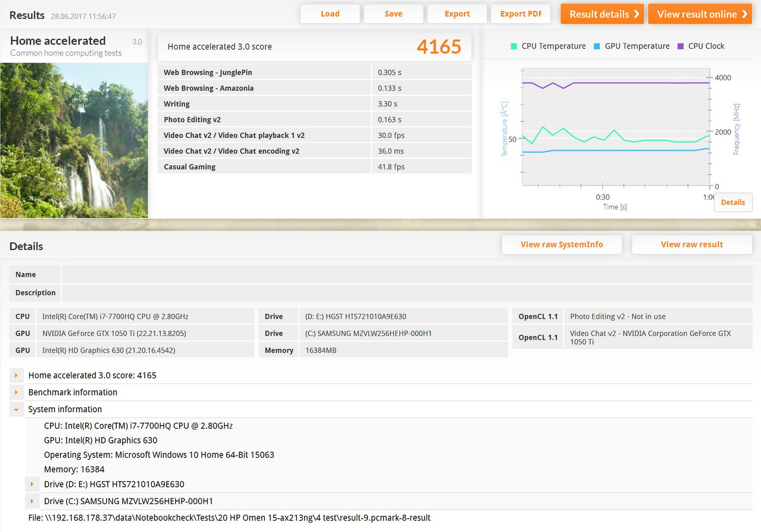This screenshot has height=532, width=761.
Task: Toggle GPU Temperature legend swatch
Action: (597, 46)
